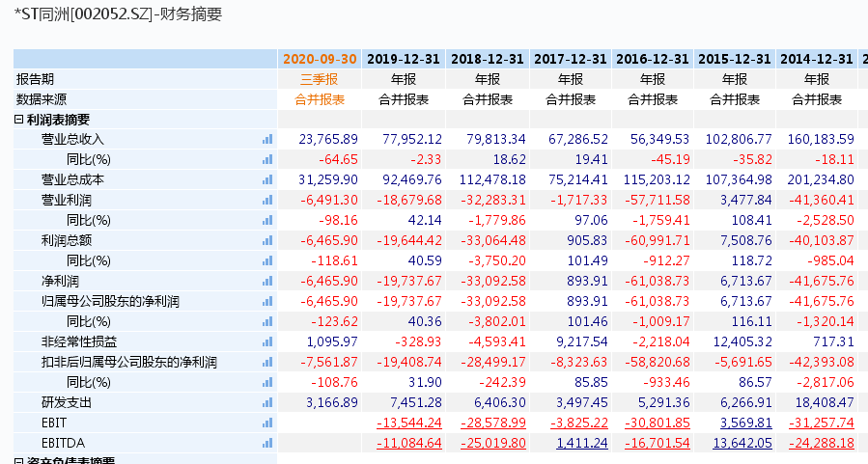Open EBIT 2018 link -28,578.99

(493, 423)
